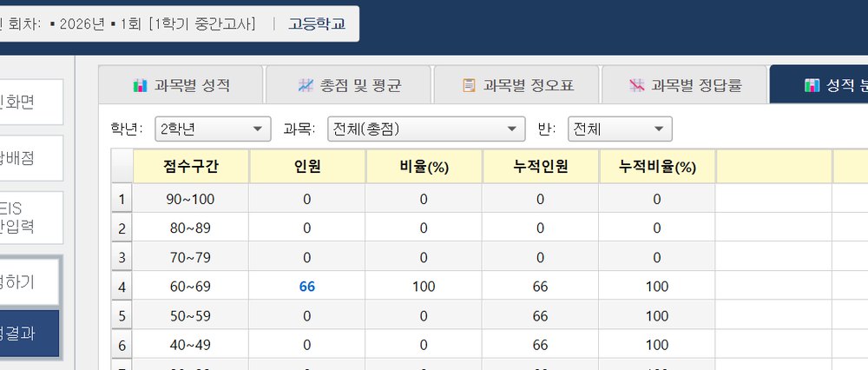Click the 60~69 score range cell

(190, 287)
